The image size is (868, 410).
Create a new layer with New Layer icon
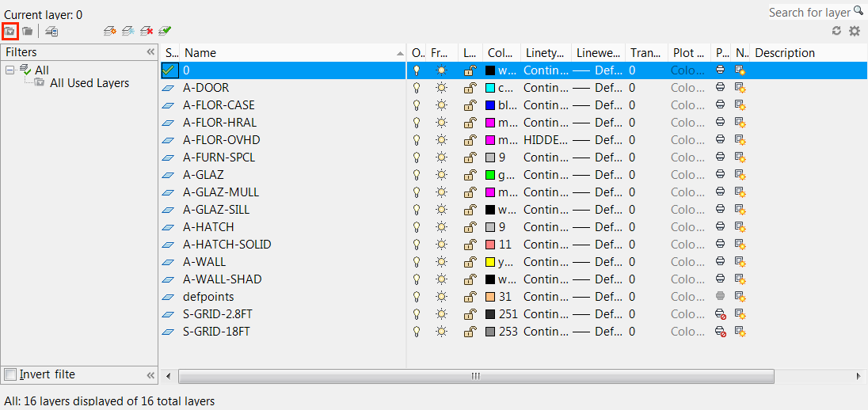(x=110, y=31)
